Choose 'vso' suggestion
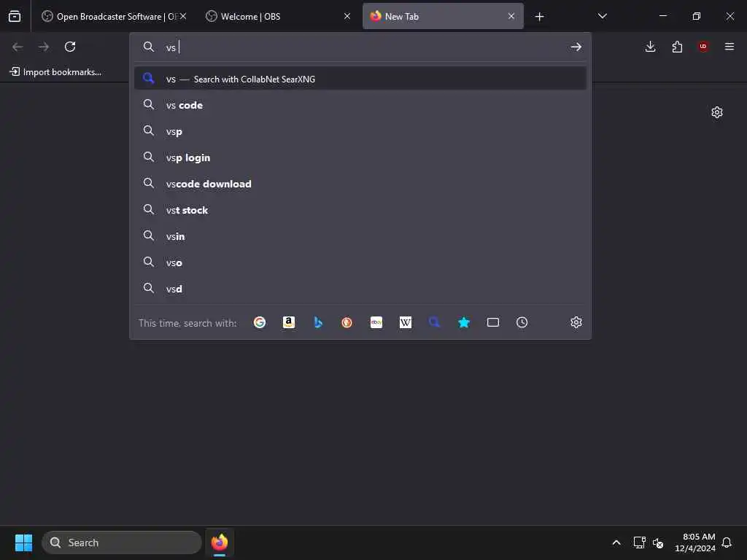Viewport: 747px width, 560px height. click(360, 262)
